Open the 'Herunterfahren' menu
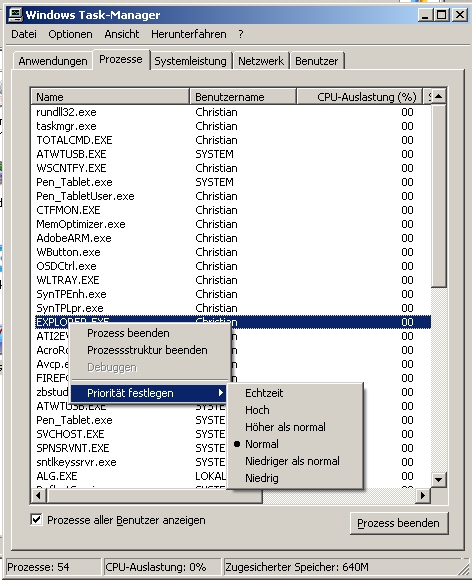 (x=188, y=34)
